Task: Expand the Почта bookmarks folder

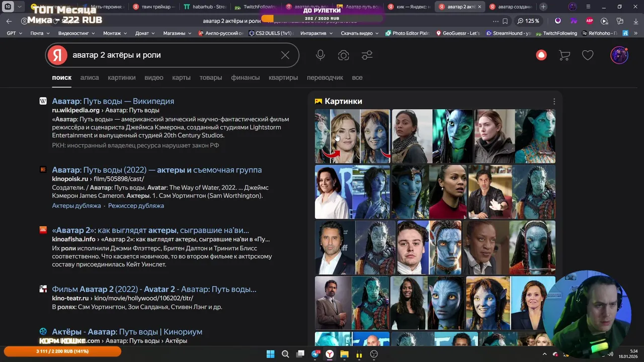Action: pos(40,33)
